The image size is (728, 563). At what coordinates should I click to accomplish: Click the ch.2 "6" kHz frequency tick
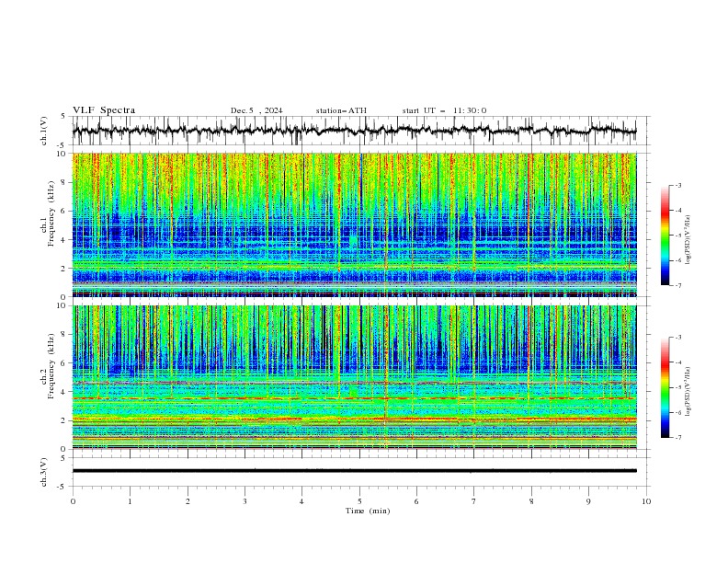tap(64, 363)
